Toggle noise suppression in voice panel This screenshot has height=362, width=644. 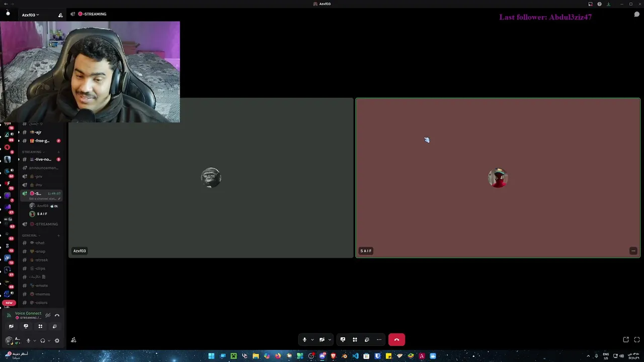click(x=48, y=315)
